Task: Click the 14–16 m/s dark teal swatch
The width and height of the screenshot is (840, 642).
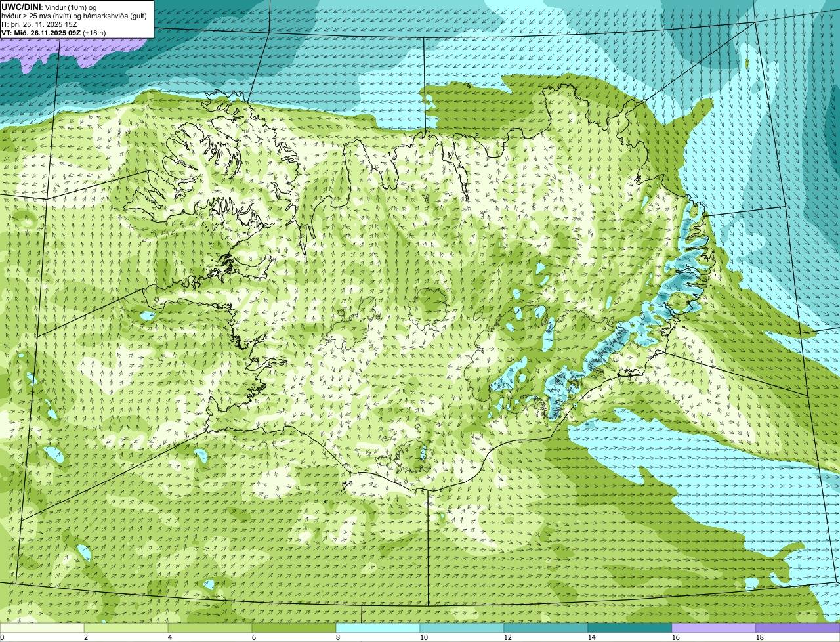Action: pyautogui.click(x=630, y=628)
